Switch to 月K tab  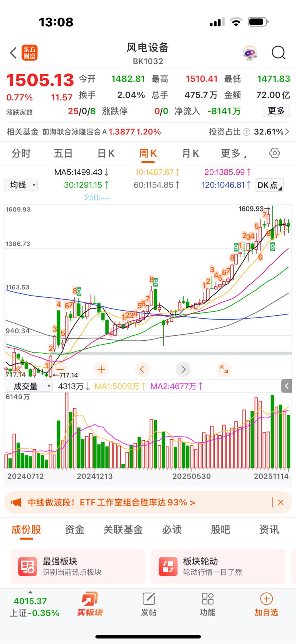(190, 154)
